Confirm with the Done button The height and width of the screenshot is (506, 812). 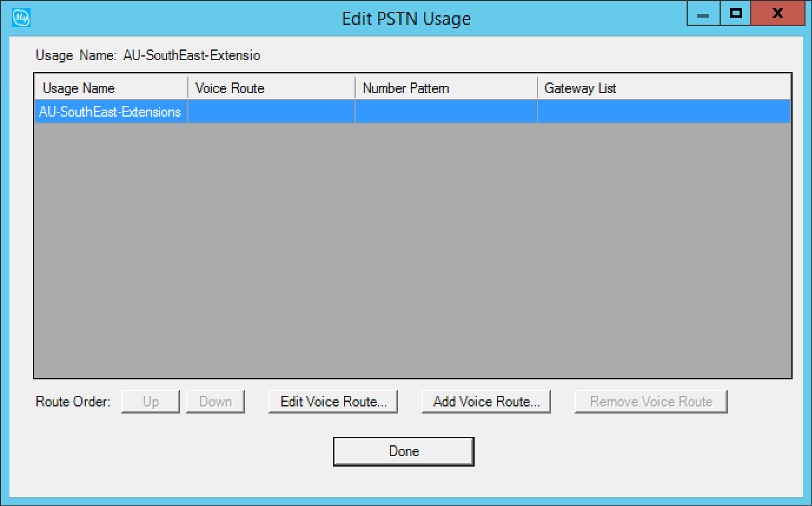pos(404,452)
